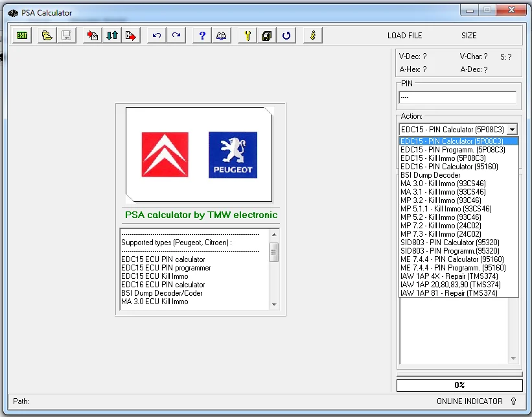Click the 0% progress bar
This screenshot has height=417, width=532.
[459, 385]
